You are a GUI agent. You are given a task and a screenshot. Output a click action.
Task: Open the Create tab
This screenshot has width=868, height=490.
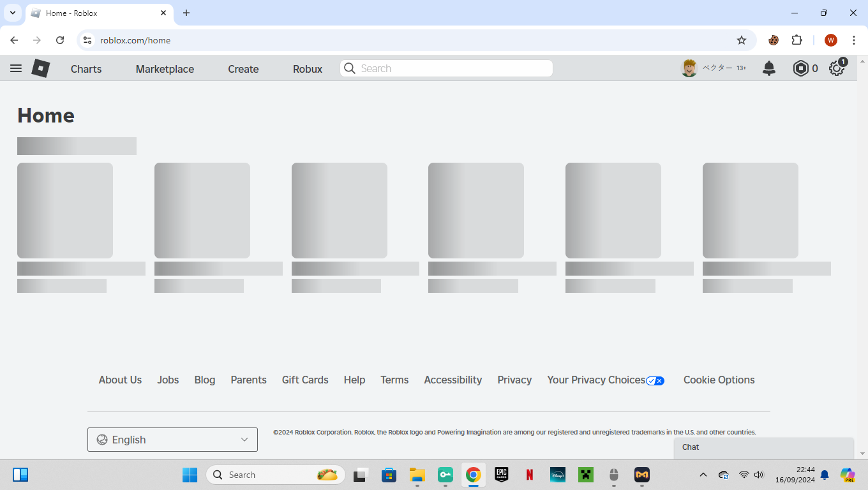[243, 69]
